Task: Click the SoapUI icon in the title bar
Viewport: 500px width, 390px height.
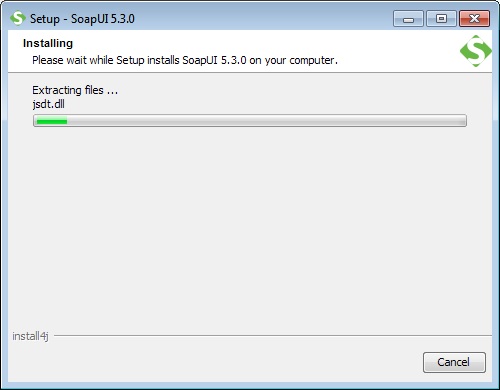Action: pos(18,18)
